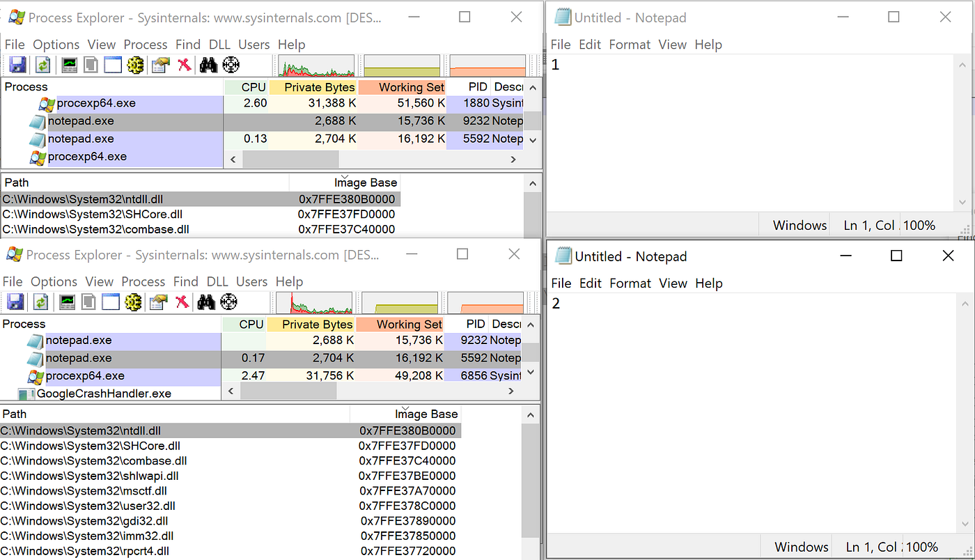Open Users menu in lower Process Explorer
The image size is (975, 560).
click(x=251, y=281)
